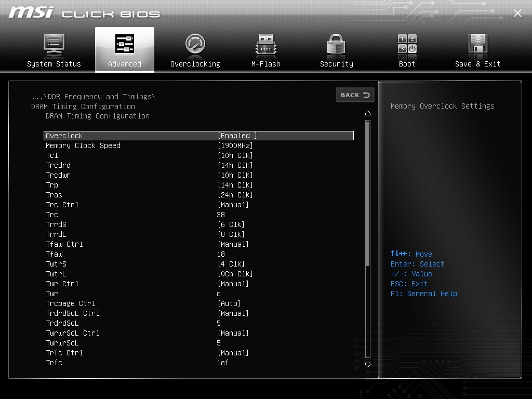This screenshot has width=532, height=399.
Task: Open the Boot number keys icon
Action: tap(407, 44)
